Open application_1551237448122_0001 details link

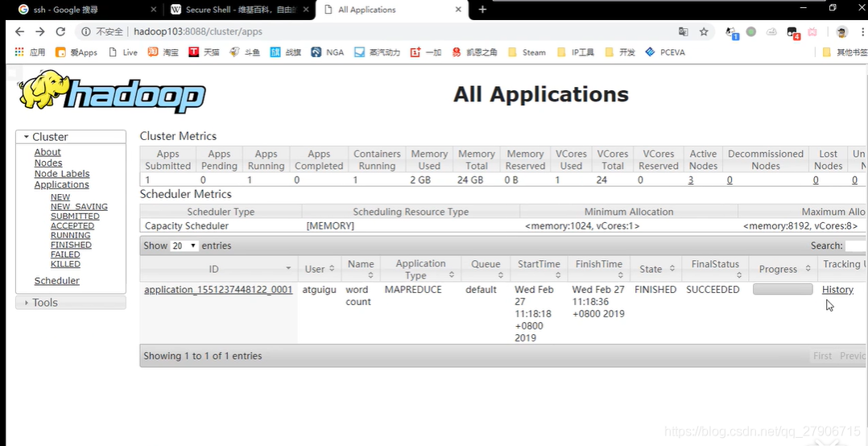pyautogui.click(x=218, y=290)
